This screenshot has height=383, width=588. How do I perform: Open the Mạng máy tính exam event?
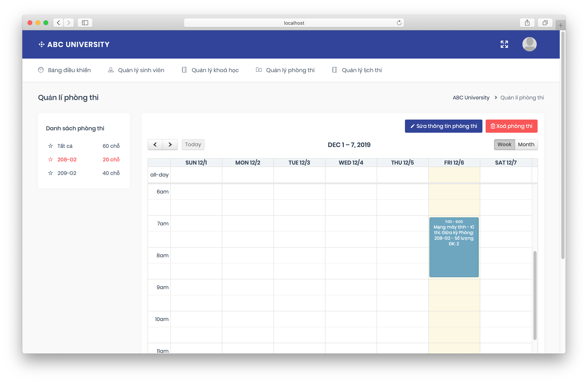[x=454, y=247]
